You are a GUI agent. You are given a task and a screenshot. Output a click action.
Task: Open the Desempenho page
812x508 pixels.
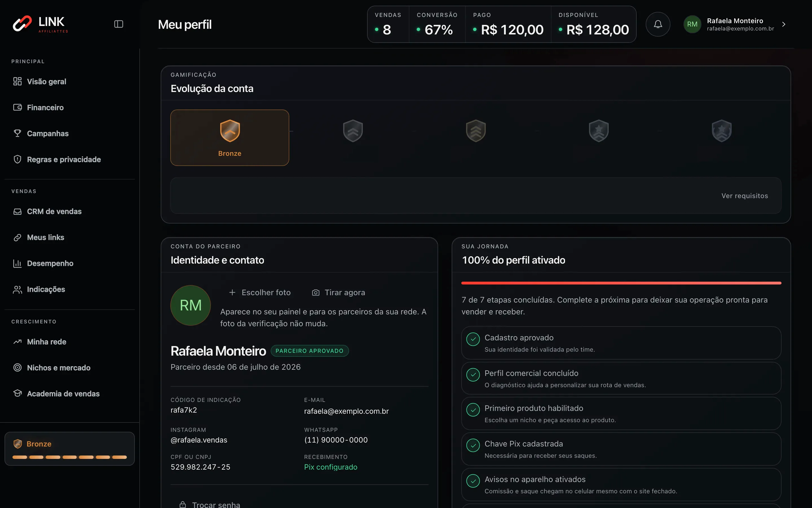69,263
